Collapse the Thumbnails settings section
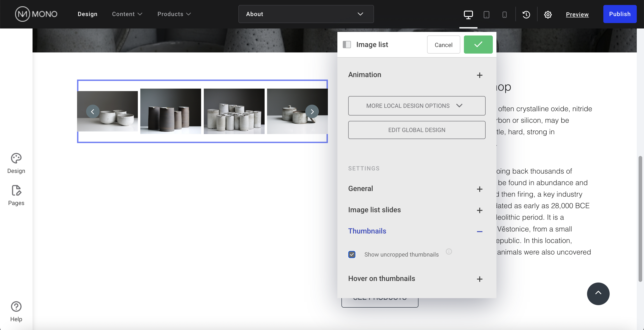644x330 pixels. 479,232
